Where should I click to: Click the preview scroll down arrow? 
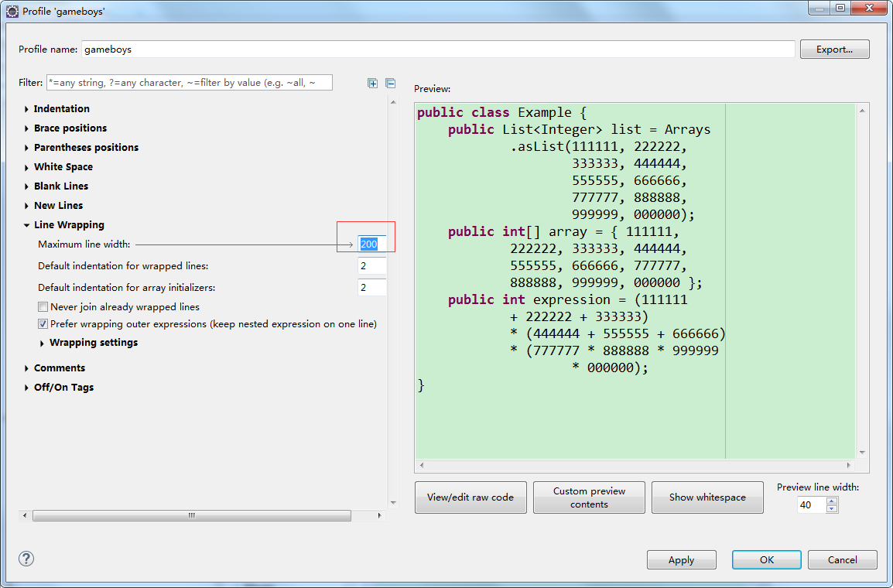pyautogui.click(x=862, y=453)
